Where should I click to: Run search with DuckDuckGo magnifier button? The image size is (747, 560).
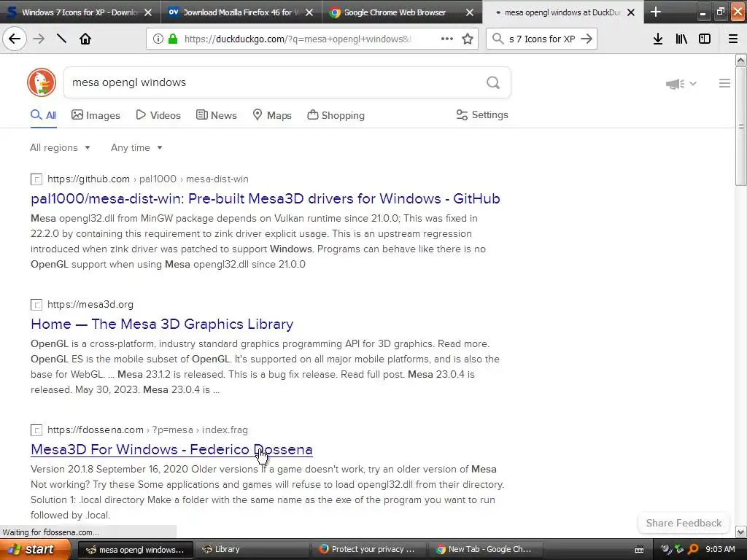pyautogui.click(x=493, y=83)
